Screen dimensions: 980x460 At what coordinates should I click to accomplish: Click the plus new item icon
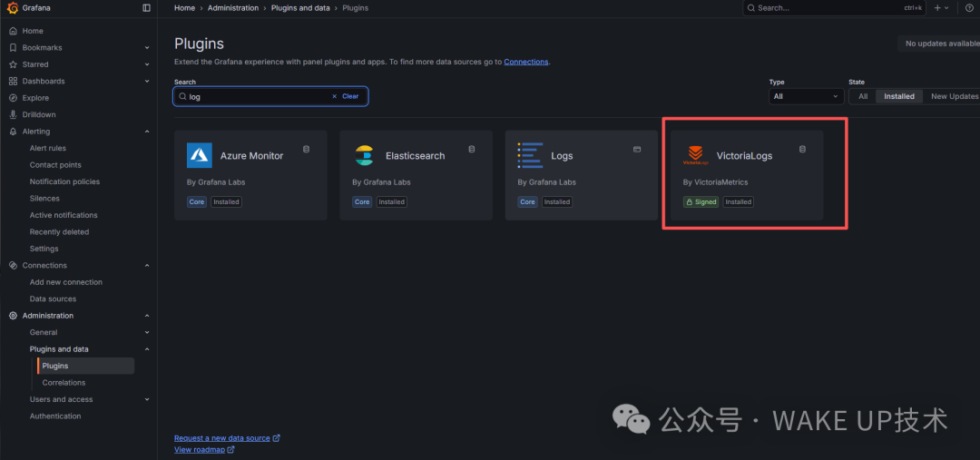[937, 8]
